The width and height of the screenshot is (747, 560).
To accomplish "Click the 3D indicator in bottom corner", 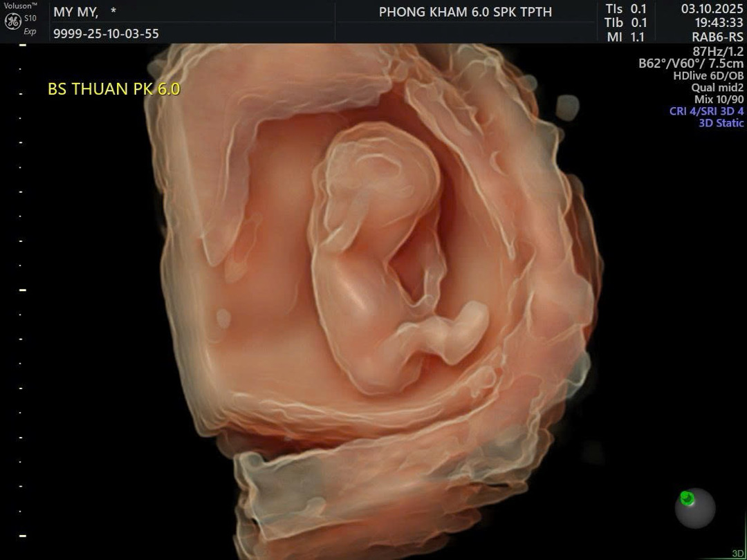I will tap(737, 553).
